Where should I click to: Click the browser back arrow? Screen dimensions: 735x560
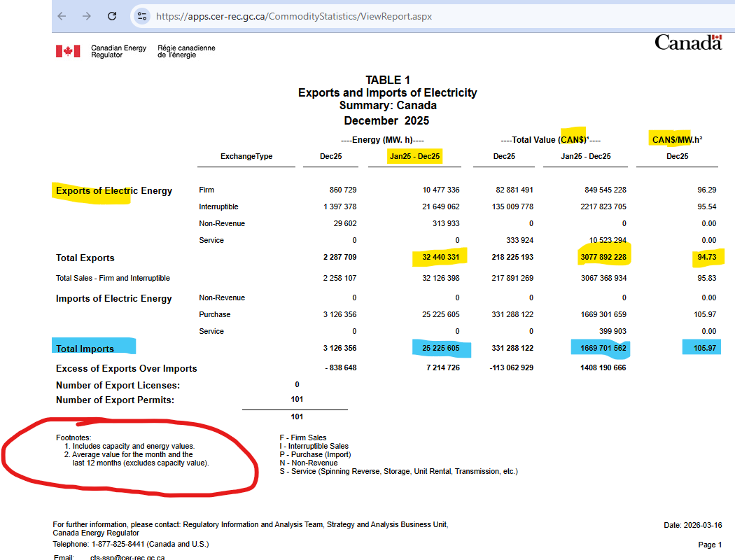pos(62,16)
